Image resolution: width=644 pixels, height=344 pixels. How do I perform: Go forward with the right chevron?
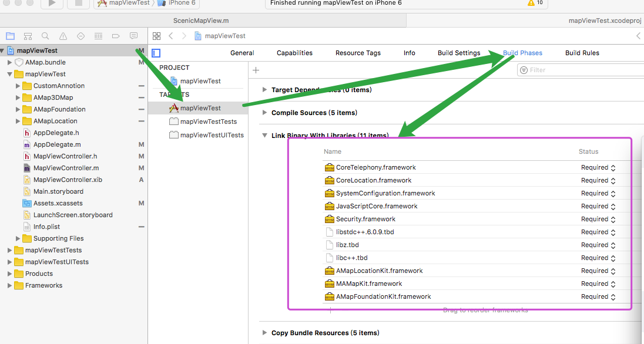[x=184, y=36]
